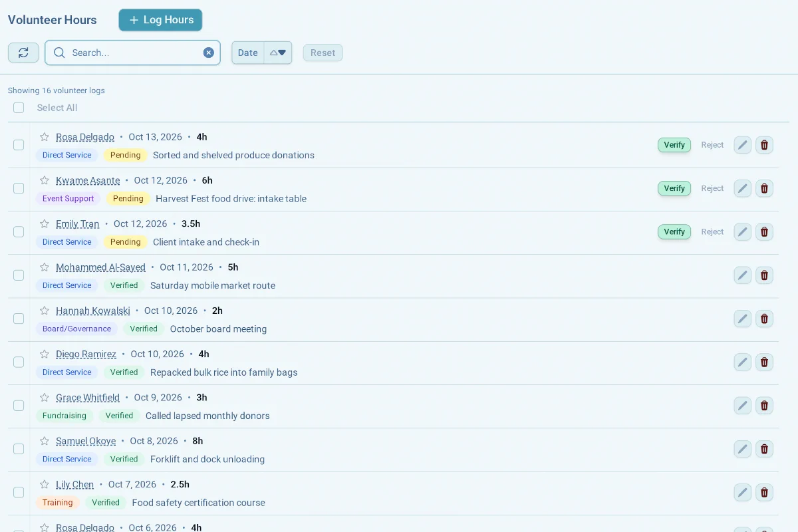Delete Lily Chen's food safety log
The image size is (798, 532).
(765, 492)
